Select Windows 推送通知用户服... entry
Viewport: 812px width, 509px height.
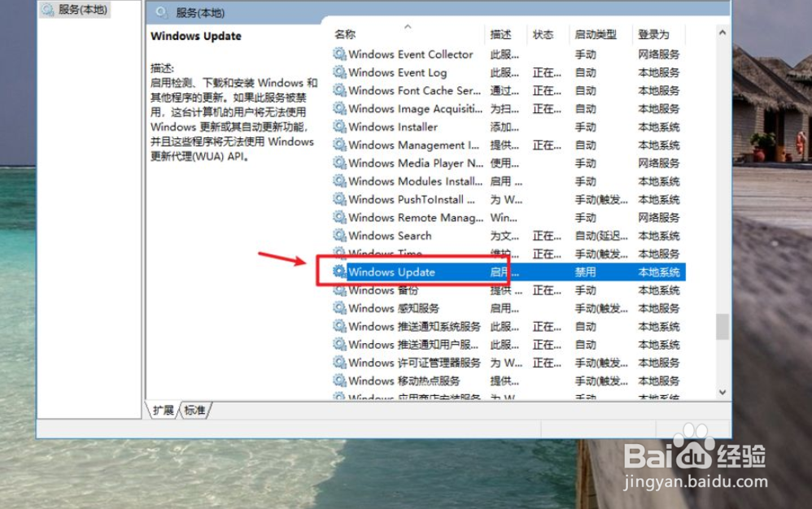[413, 344]
